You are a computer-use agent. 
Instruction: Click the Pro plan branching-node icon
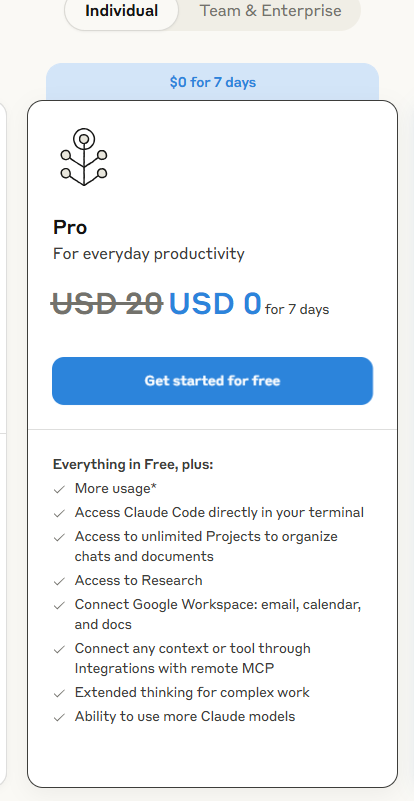pyautogui.click(x=84, y=156)
